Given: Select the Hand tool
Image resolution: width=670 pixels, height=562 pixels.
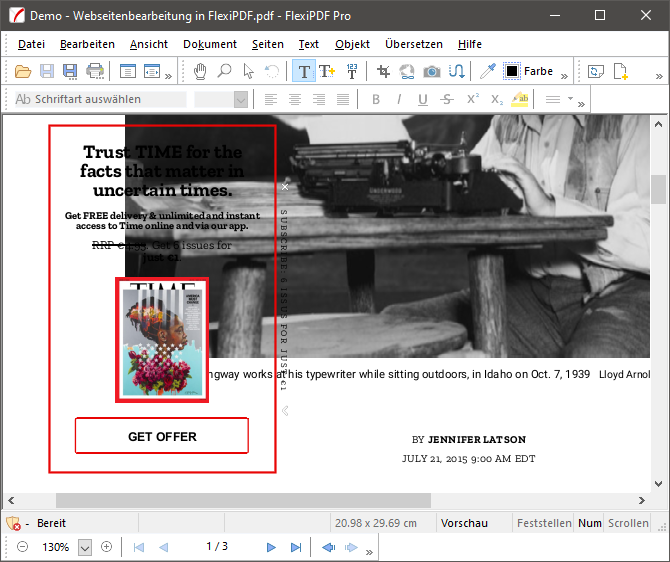Looking at the screenshot, I should tap(200, 71).
